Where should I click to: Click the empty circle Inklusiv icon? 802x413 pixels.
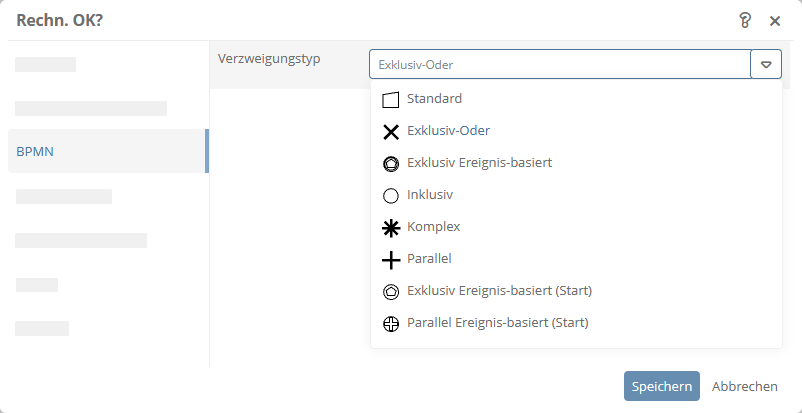391,195
